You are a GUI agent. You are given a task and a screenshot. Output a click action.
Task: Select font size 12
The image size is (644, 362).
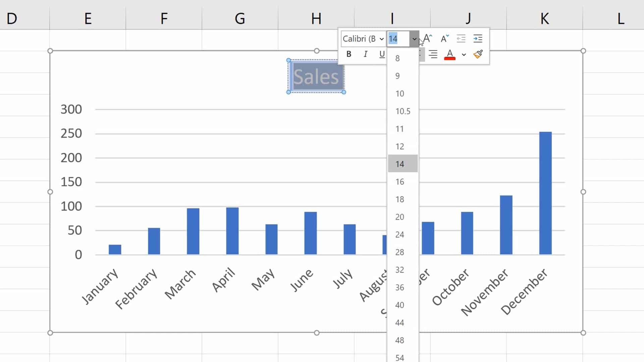(403, 146)
